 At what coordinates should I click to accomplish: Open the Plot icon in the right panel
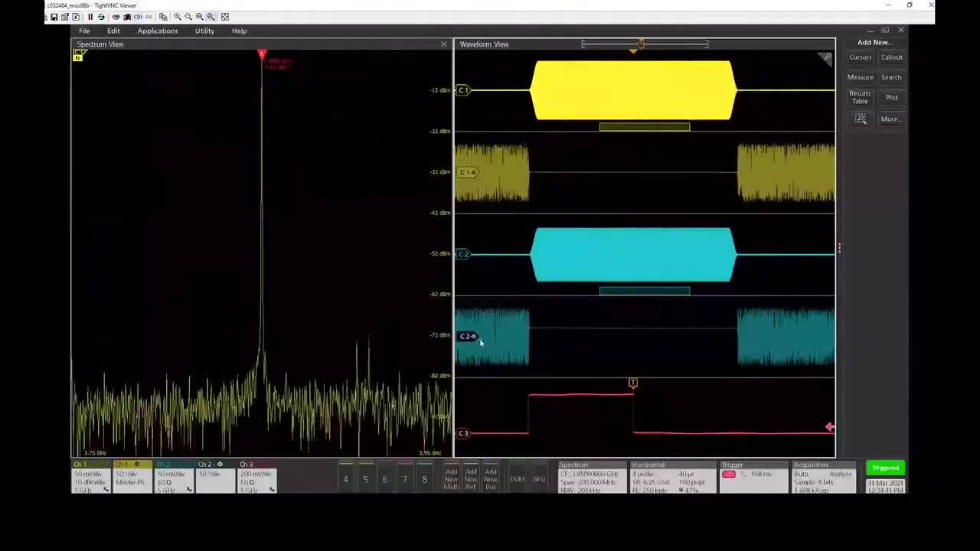click(x=891, y=96)
